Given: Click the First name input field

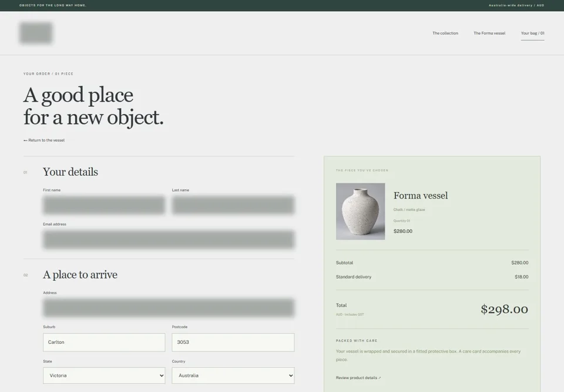Looking at the screenshot, I should click(104, 205).
